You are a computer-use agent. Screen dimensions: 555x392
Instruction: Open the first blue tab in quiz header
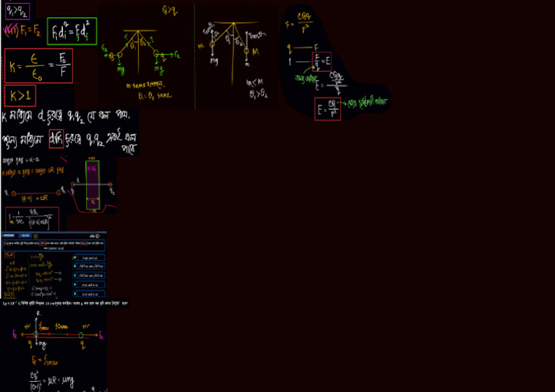(x=9, y=236)
